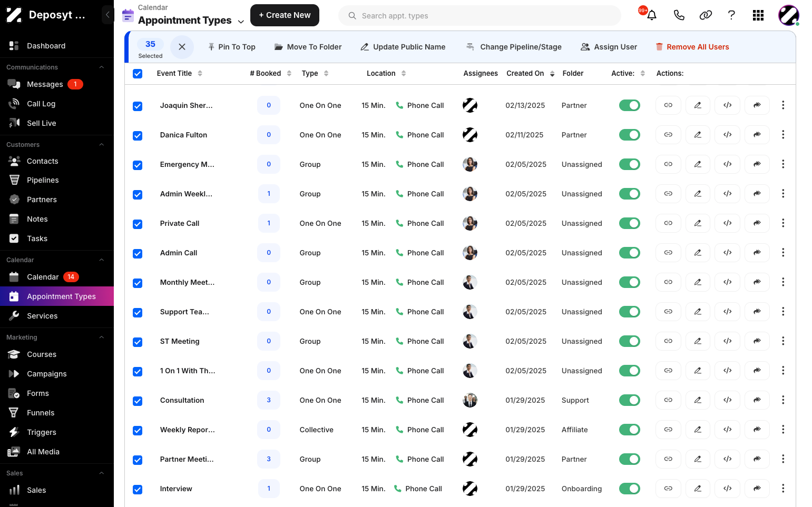The width and height of the screenshot is (812, 507).
Task: Open three-dot menu for Weekly Repor... row
Action: pos(783,430)
